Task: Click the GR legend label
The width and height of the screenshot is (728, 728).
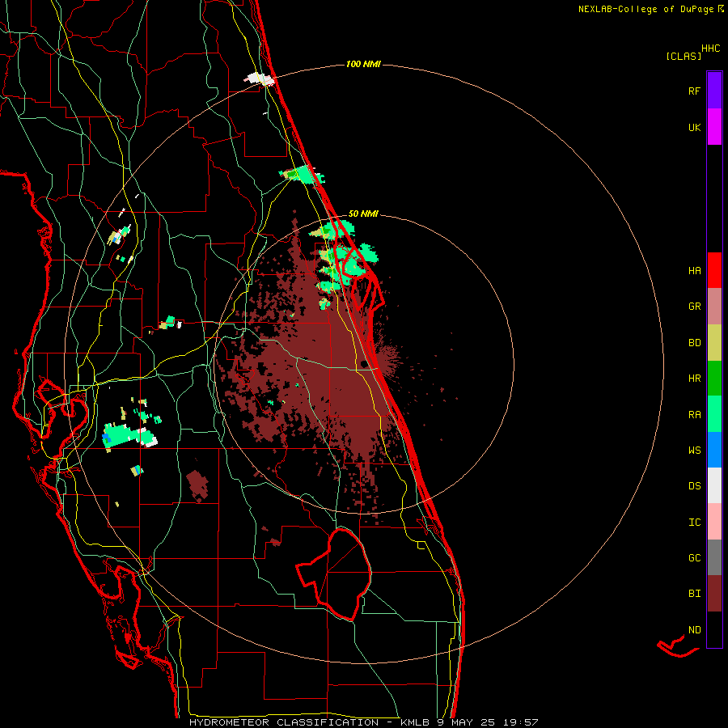Action: click(x=694, y=307)
